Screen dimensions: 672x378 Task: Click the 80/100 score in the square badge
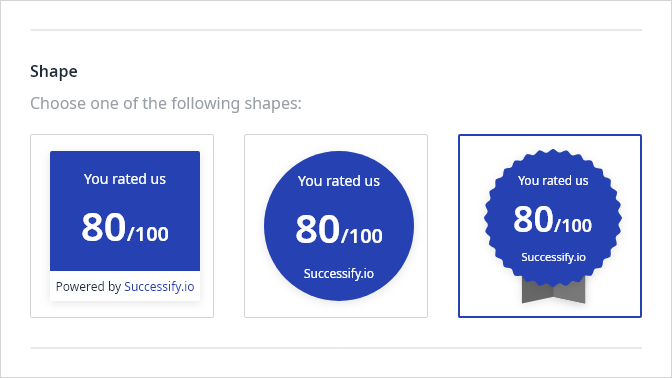(x=125, y=228)
